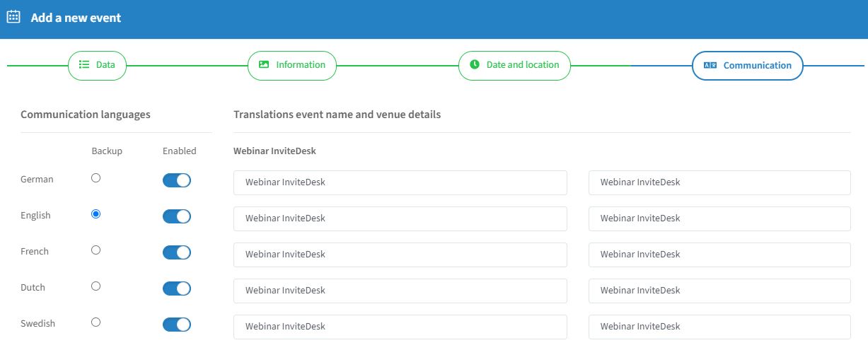This screenshot has height=350, width=868.
Task: Click the Add a new event title
Action: [x=76, y=18]
